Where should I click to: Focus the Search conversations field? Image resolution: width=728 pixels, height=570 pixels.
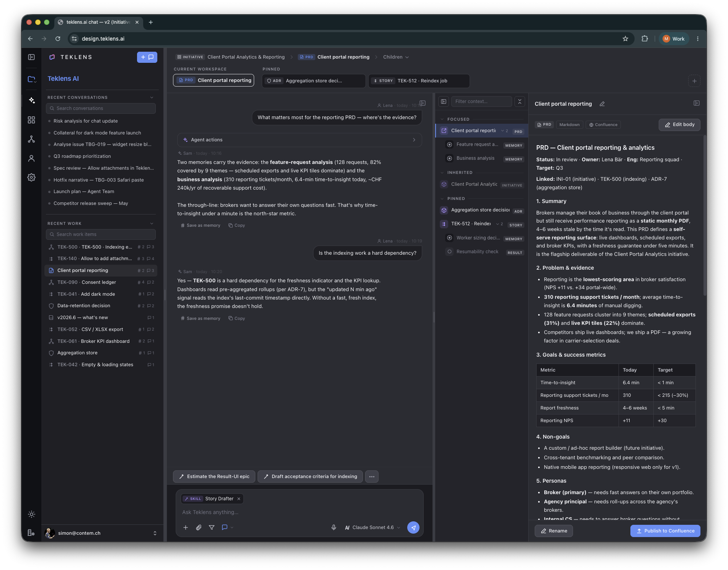tap(101, 108)
